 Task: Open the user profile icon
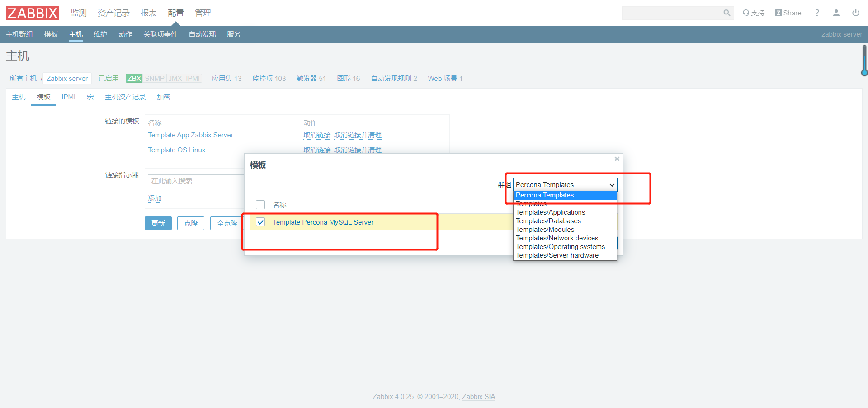(x=836, y=13)
